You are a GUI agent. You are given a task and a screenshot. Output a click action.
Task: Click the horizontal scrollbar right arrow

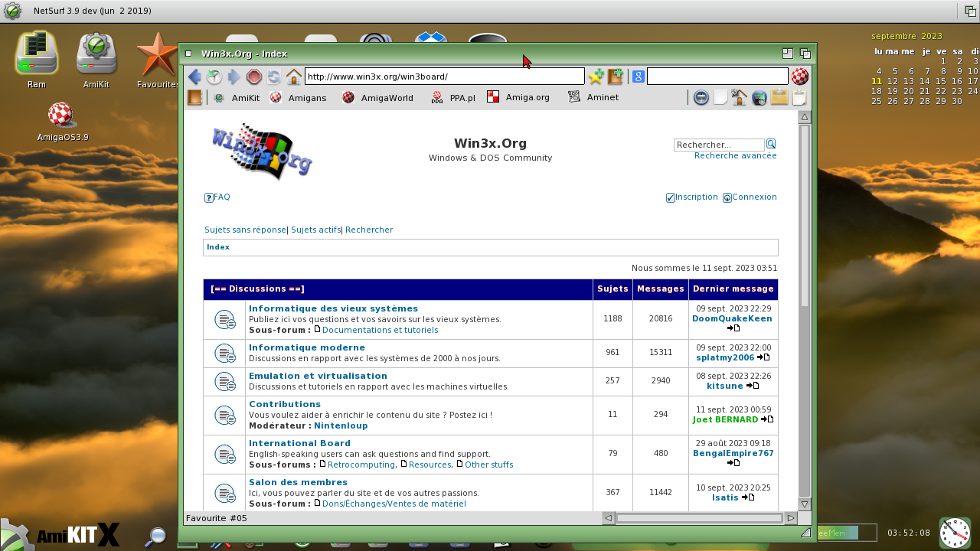(x=791, y=518)
